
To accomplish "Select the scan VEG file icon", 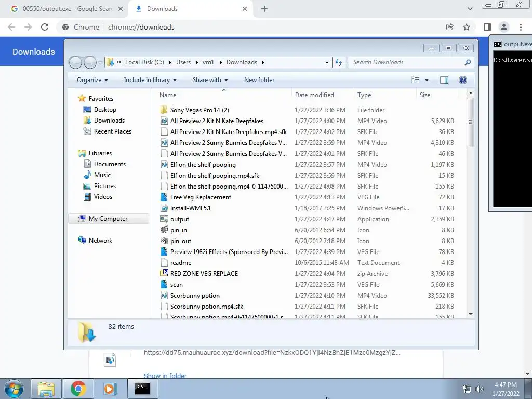I will 164,284.
